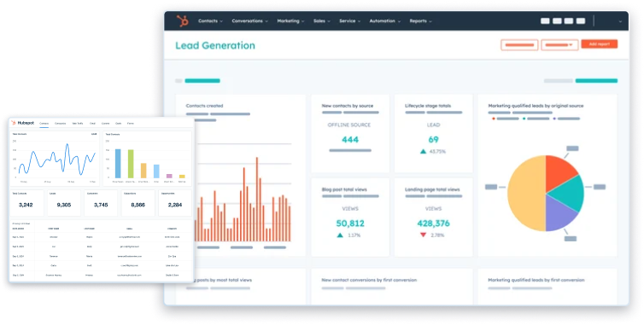Click the green up arrow beside 43.75%

[423, 152]
